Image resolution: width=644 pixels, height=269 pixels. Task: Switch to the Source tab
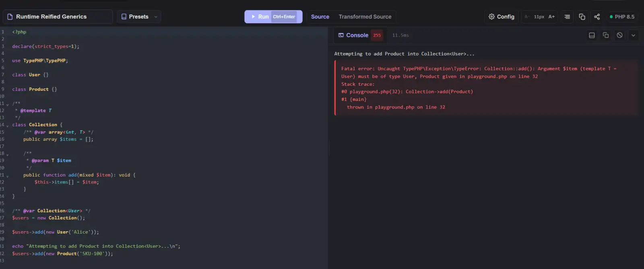320,16
